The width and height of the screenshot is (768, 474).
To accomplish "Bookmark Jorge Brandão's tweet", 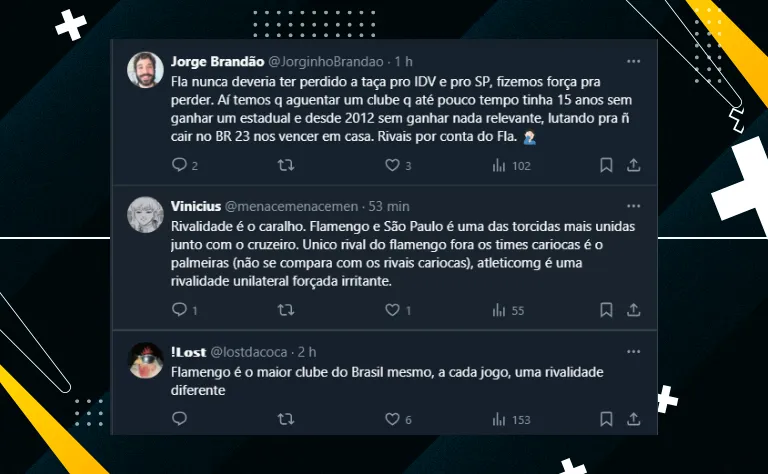I will tap(606, 165).
